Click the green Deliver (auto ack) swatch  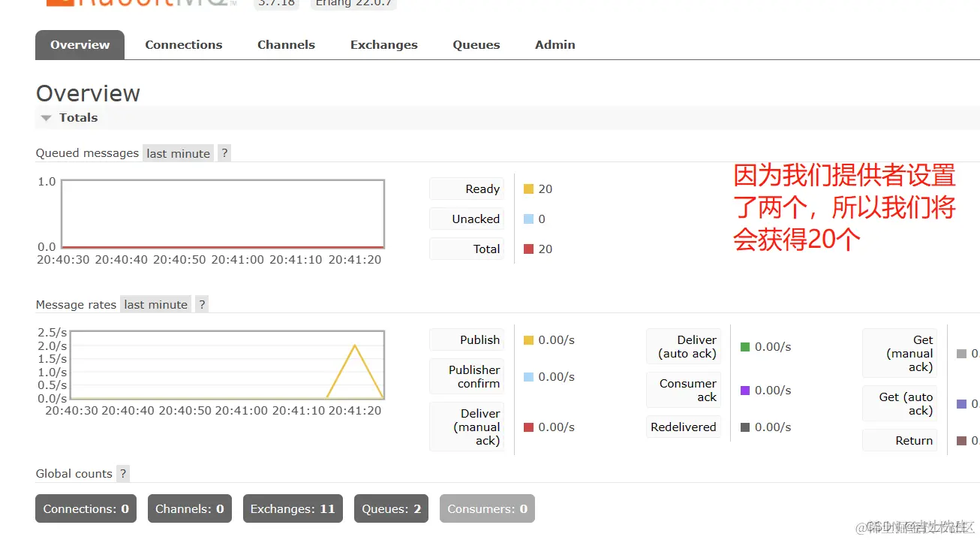[745, 347]
